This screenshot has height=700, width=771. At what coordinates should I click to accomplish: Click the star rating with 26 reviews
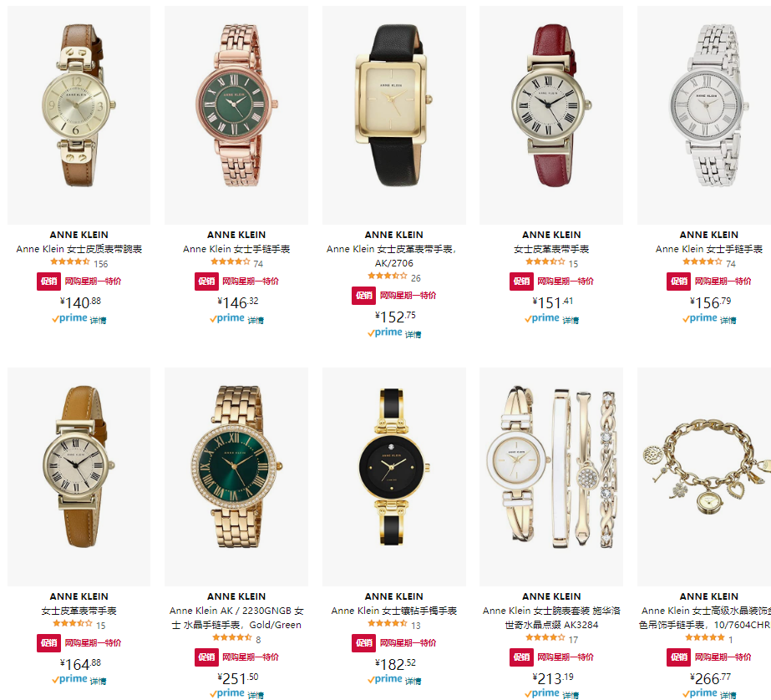(388, 276)
